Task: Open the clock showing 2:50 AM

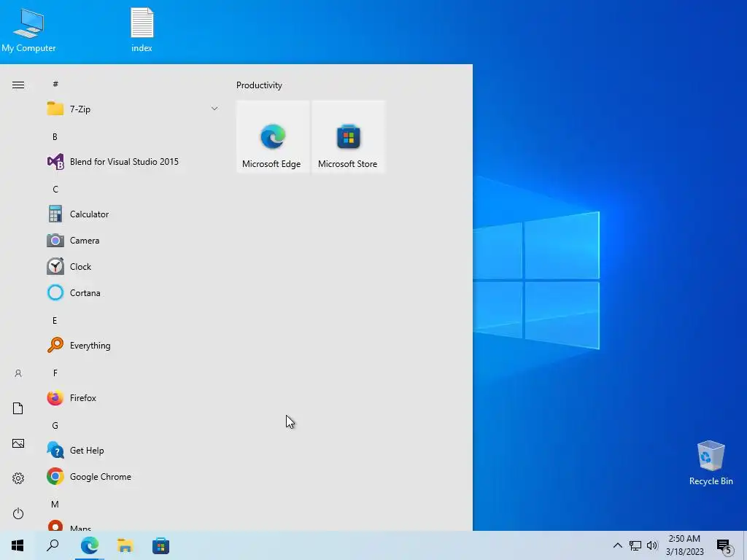Action: coord(684,545)
